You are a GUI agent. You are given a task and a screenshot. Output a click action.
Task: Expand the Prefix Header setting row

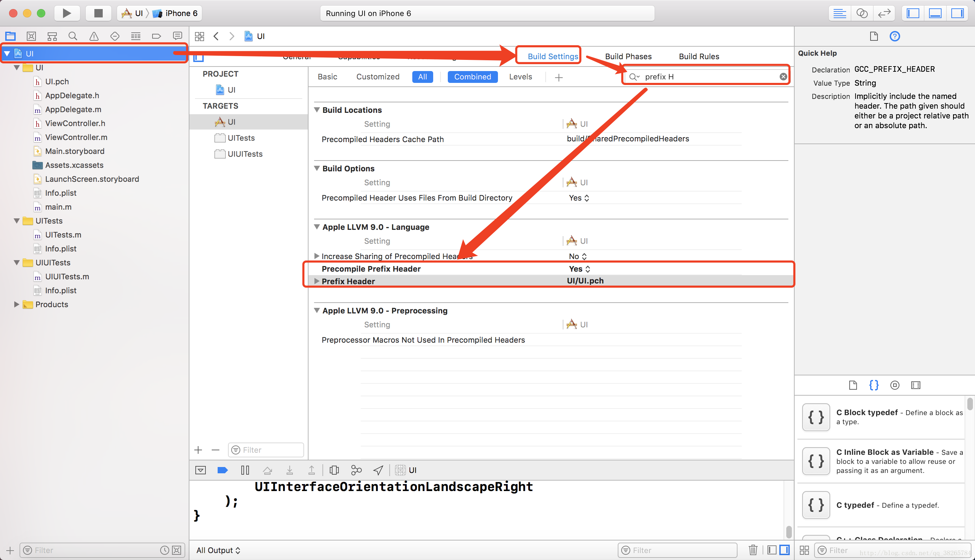[x=317, y=281]
